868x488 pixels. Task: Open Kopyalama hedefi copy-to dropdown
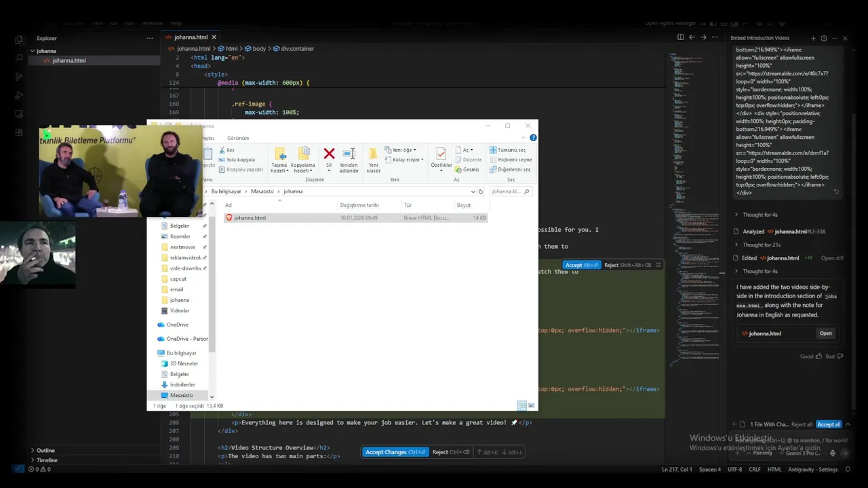303,160
